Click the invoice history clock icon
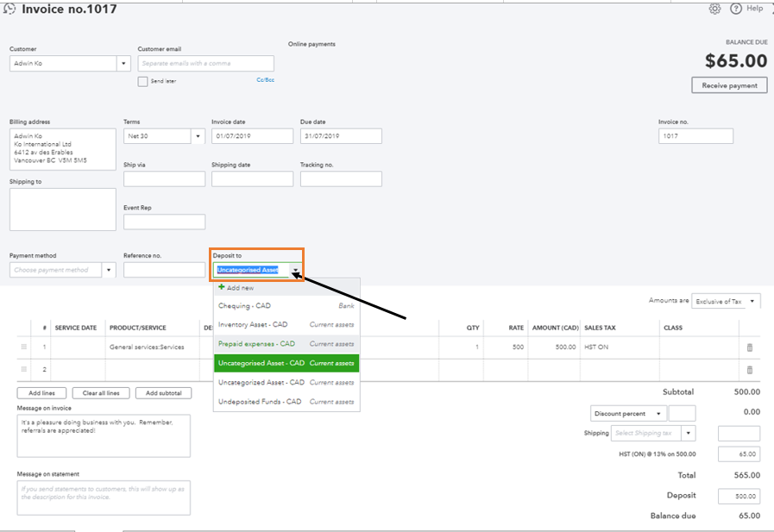The height and width of the screenshot is (532, 774). coord(9,9)
